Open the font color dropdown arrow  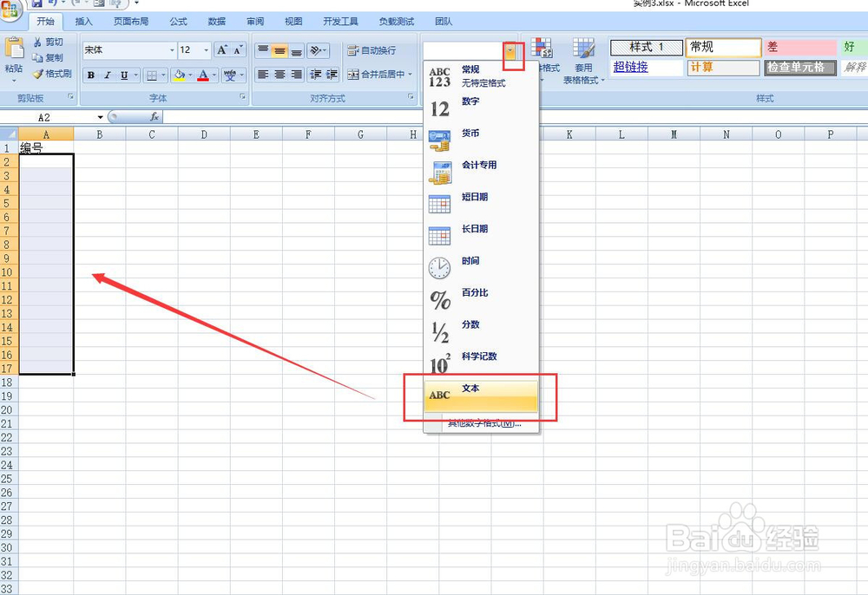tap(214, 75)
